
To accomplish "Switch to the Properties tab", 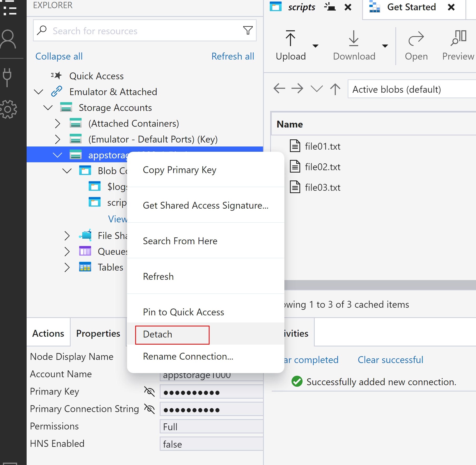I will tap(98, 333).
